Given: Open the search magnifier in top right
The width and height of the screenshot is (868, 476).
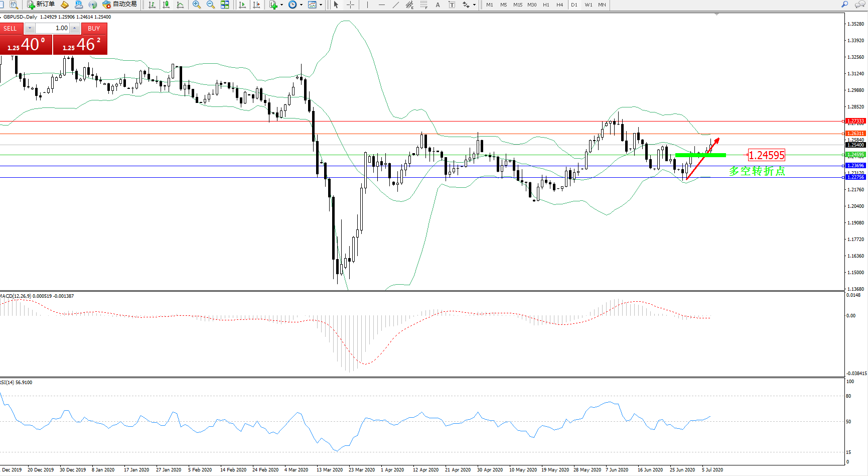Looking at the screenshot, I should (x=845, y=5).
